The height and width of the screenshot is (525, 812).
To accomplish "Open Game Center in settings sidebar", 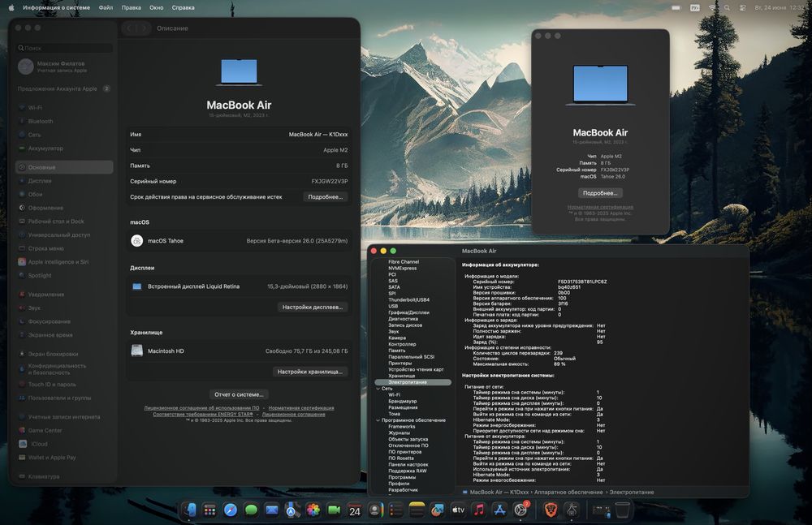I will 64,430.
